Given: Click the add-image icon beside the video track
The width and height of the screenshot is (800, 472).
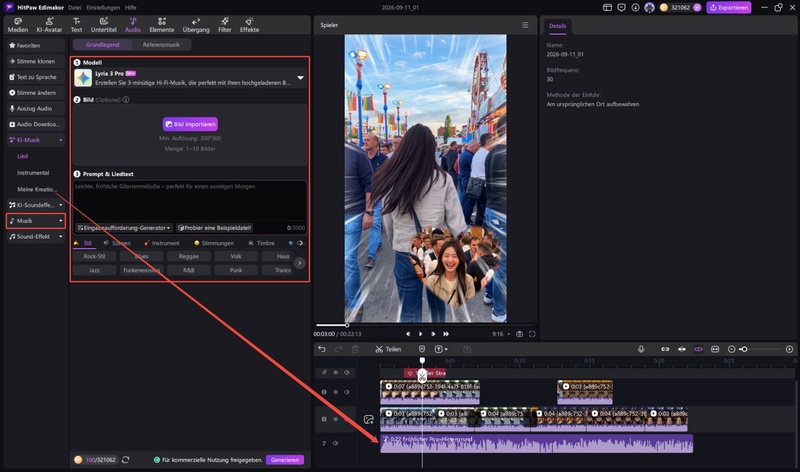Looking at the screenshot, I should coord(368,419).
